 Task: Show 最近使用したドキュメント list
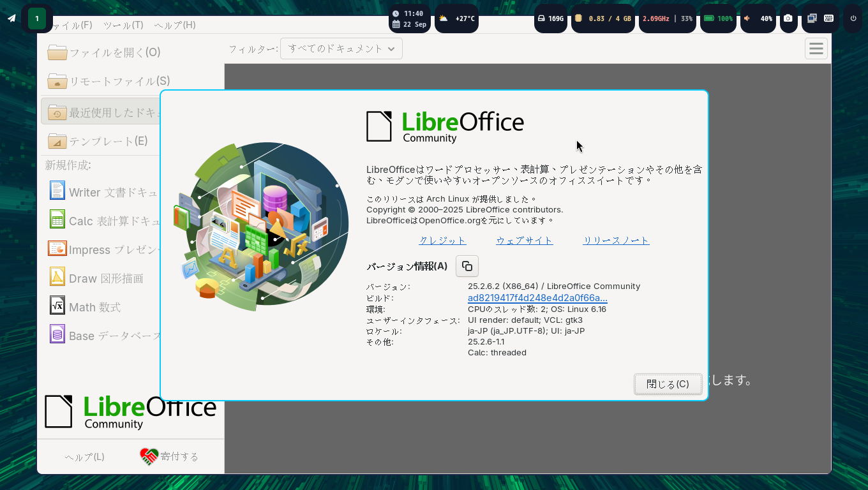pos(101,112)
